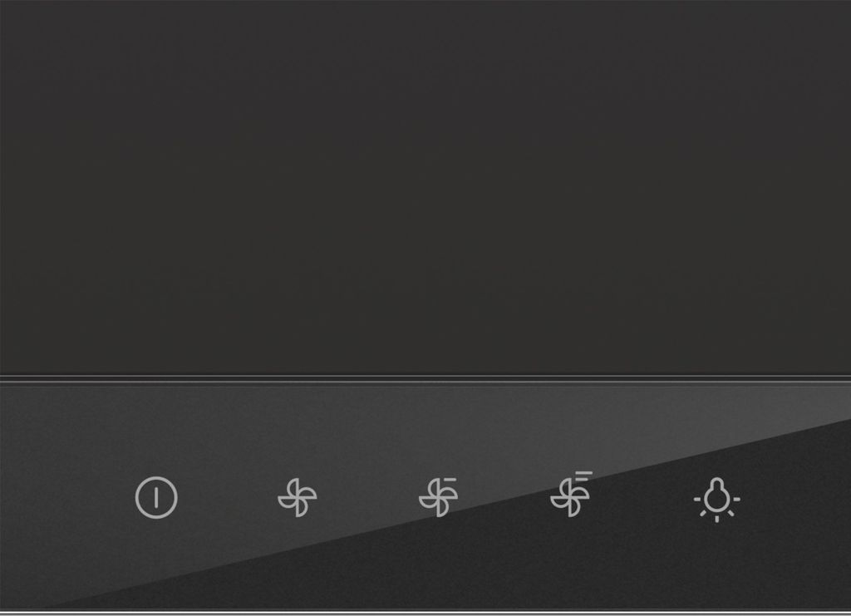The height and width of the screenshot is (616, 851).
Task: Activate the lamp with rays symbol
Action: pos(717,500)
